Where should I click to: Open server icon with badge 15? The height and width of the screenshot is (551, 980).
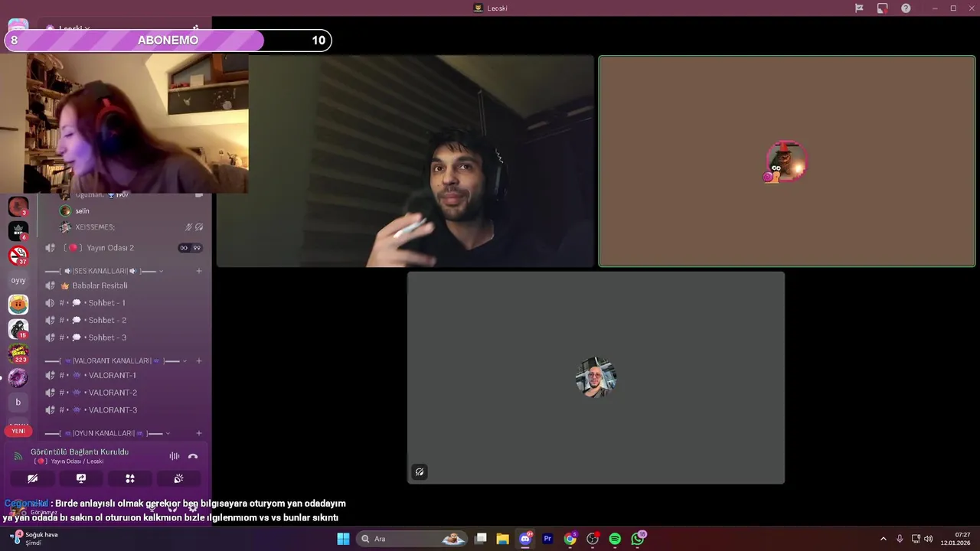click(x=18, y=329)
